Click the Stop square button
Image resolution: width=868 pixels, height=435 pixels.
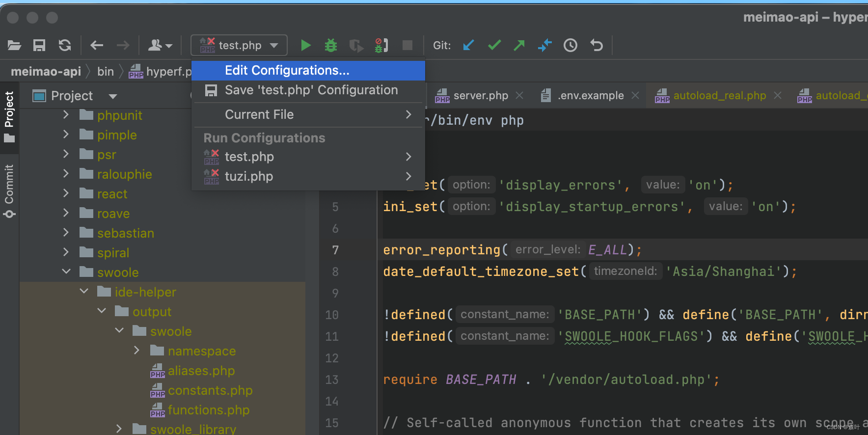pos(407,46)
